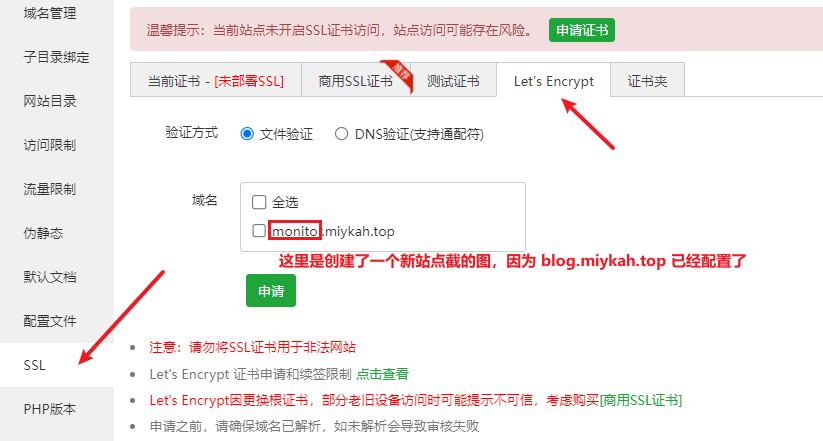The height and width of the screenshot is (441, 823).
Task: Select the SSL sidebar item
Action: point(57,365)
